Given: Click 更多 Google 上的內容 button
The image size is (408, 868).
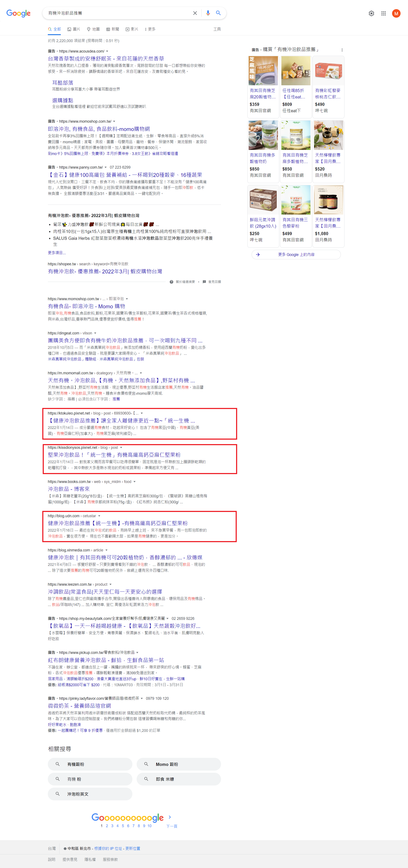Looking at the screenshot, I should [x=296, y=255].
